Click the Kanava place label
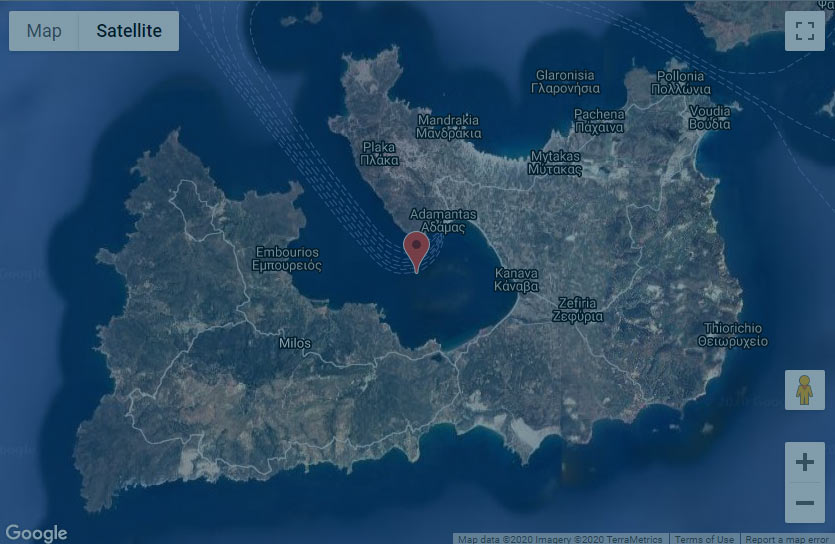The image size is (835, 544). coord(516,279)
